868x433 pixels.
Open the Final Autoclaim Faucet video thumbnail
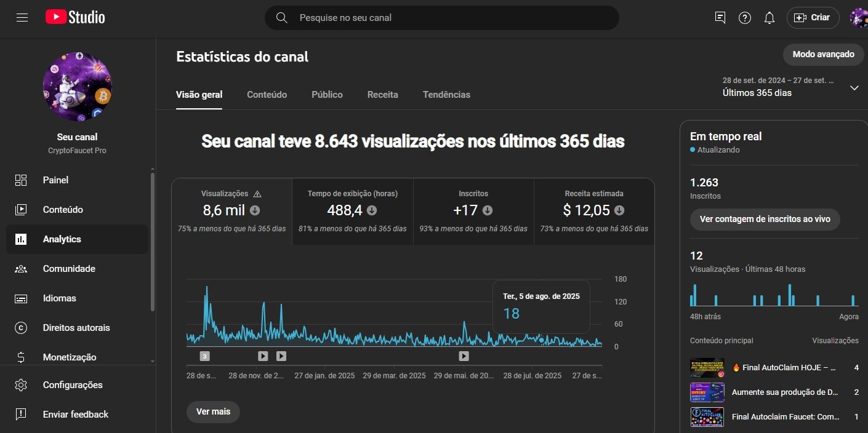pos(707,417)
